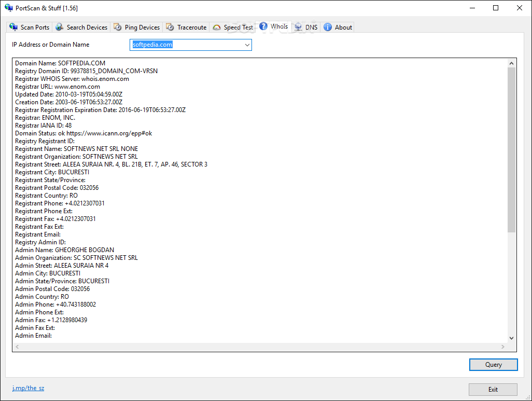Switch to the Scan Ports tab

(30, 27)
